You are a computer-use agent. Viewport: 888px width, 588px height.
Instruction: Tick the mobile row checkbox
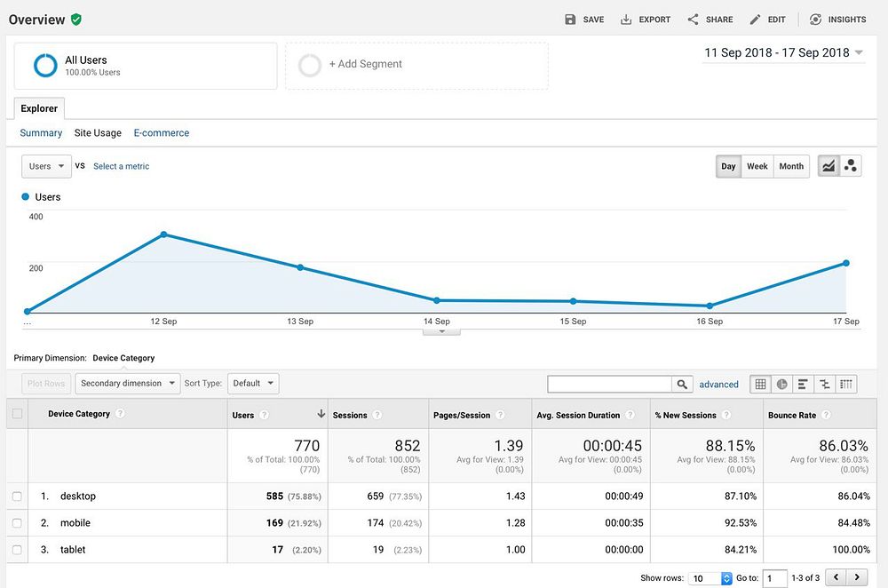pyautogui.click(x=17, y=523)
